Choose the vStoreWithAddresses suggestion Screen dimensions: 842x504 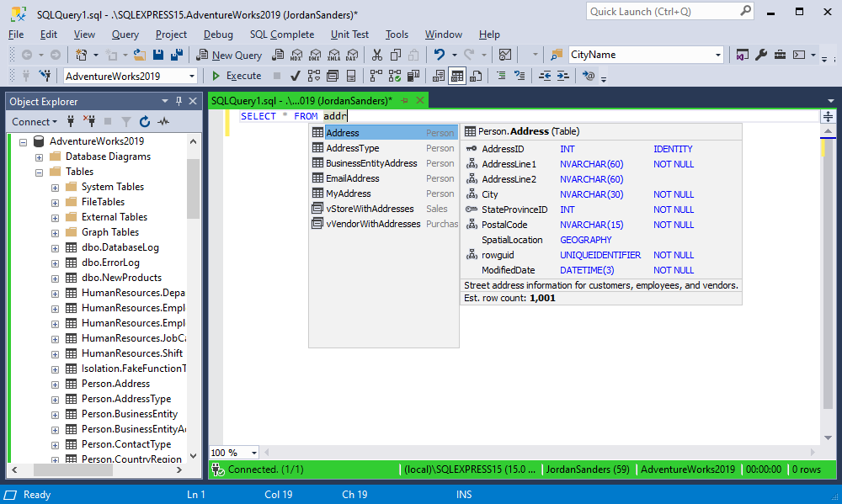pyautogui.click(x=384, y=209)
